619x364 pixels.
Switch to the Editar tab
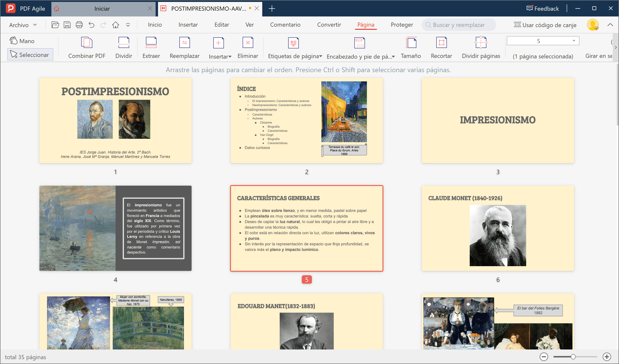tap(222, 24)
